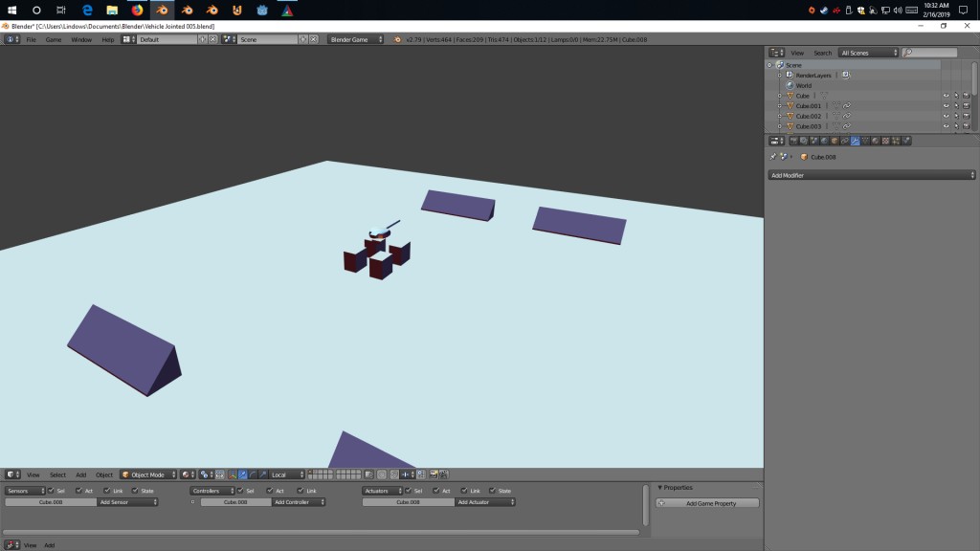Click the Add Game Property button
The height and width of the screenshot is (551, 980).
[x=708, y=501]
